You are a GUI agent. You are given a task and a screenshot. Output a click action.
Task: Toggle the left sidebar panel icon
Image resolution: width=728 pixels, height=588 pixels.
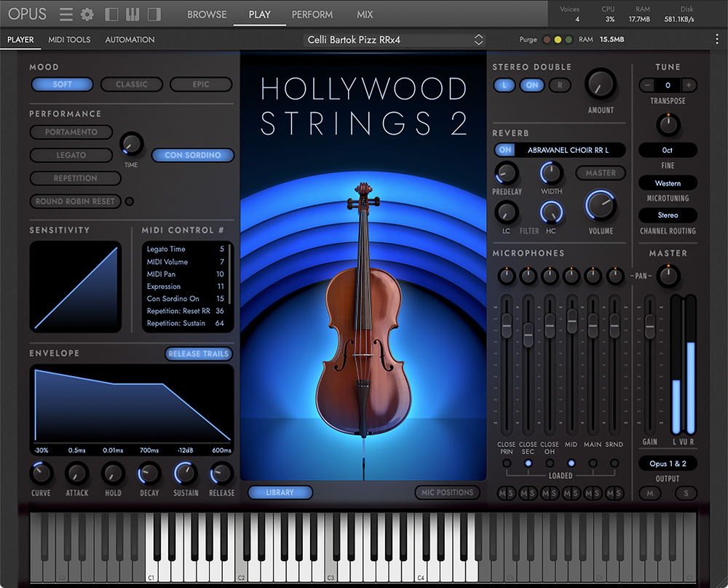[112, 15]
